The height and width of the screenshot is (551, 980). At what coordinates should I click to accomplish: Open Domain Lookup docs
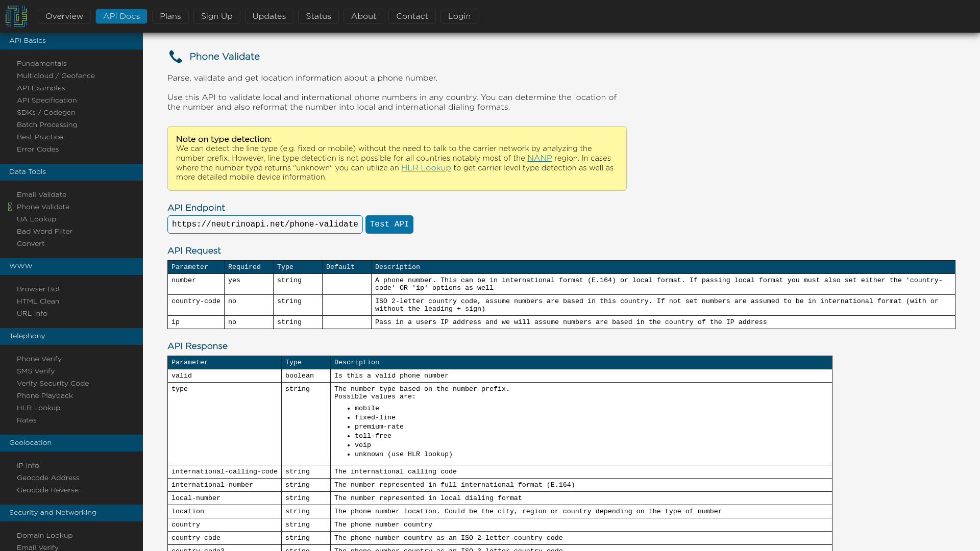(44, 536)
